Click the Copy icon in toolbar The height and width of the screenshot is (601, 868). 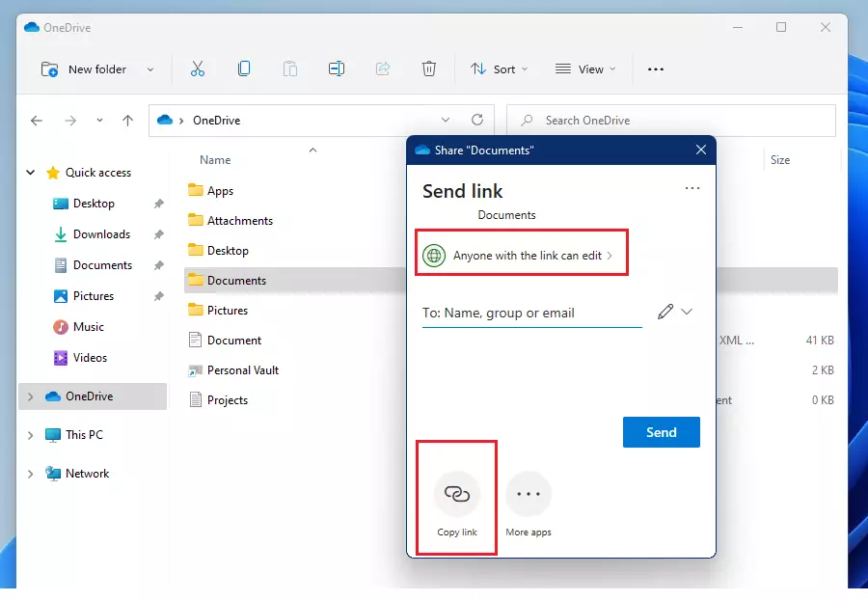click(244, 68)
